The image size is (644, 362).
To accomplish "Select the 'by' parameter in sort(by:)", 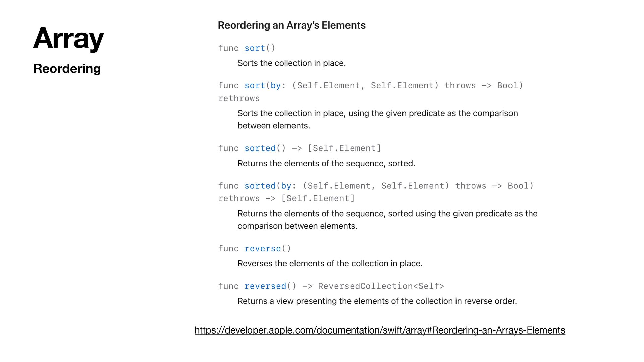I will (276, 86).
